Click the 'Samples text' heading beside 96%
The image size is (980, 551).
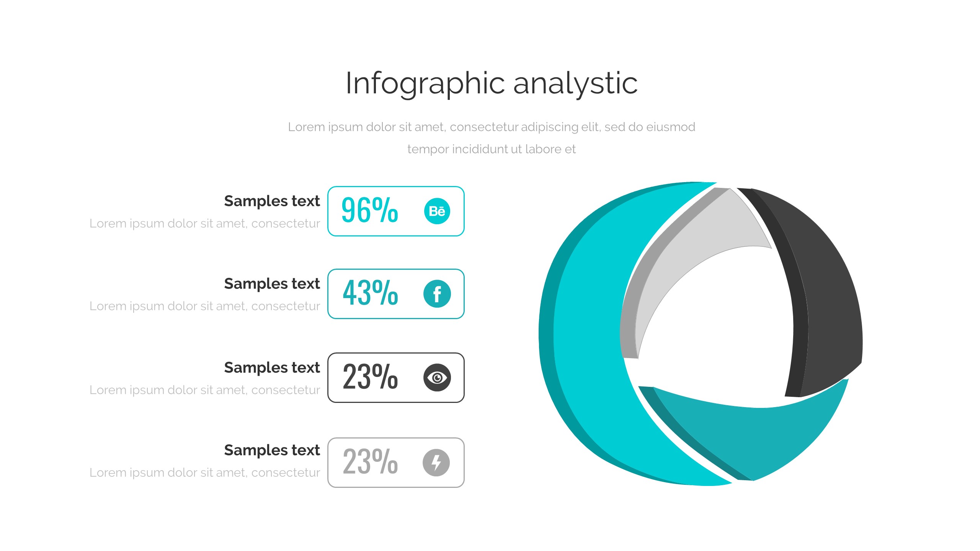click(x=272, y=201)
